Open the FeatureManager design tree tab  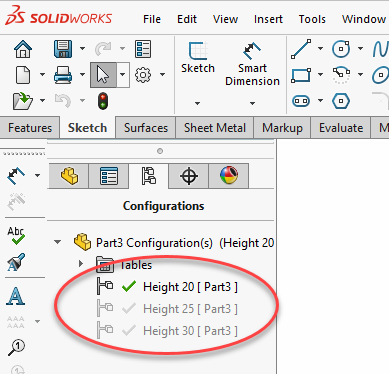point(69,176)
